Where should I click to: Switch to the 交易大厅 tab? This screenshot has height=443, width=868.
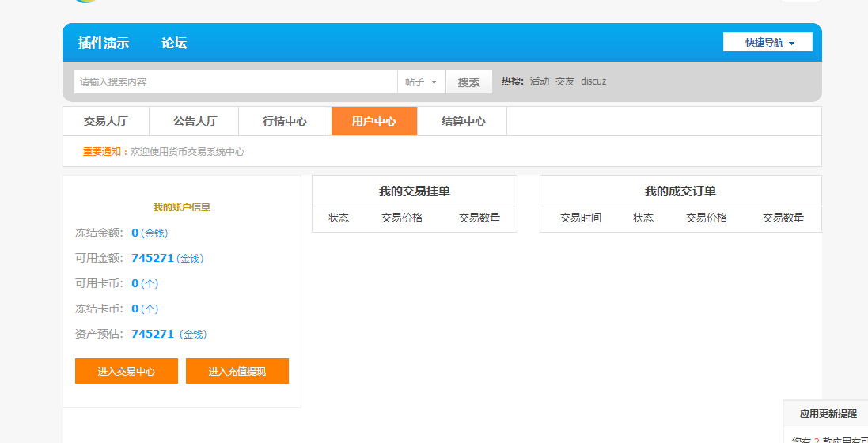(x=106, y=122)
